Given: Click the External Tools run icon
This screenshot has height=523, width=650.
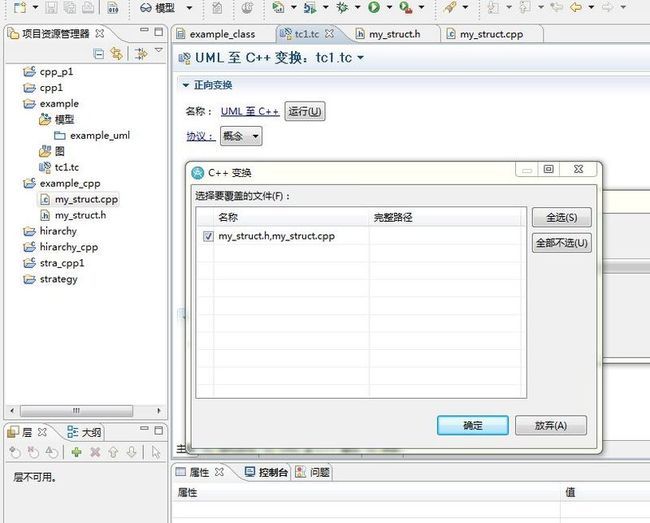Looking at the screenshot, I should point(405,7).
